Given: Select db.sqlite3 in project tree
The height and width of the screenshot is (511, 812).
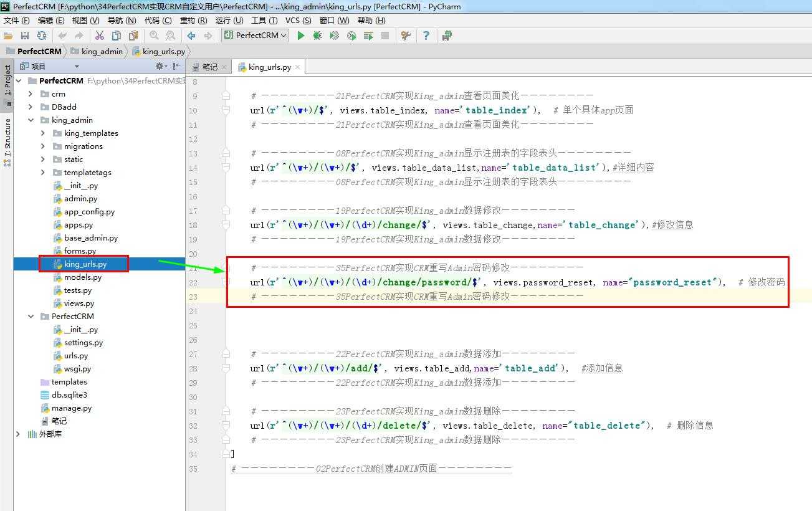Looking at the screenshot, I should pyautogui.click(x=69, y=394).
